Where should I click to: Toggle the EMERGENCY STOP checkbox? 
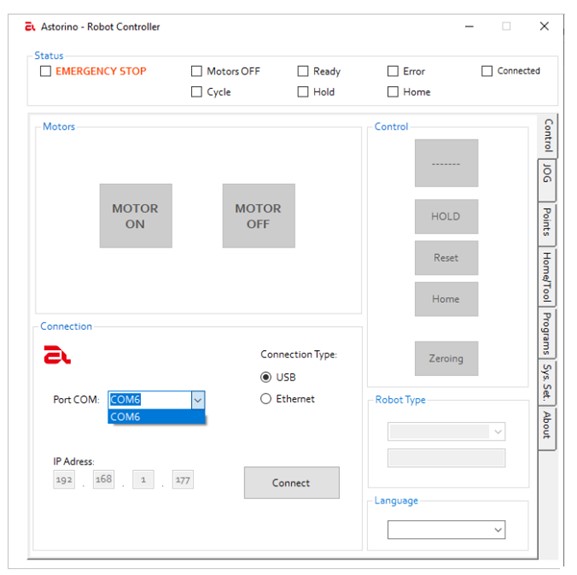[x=46, y=71]
